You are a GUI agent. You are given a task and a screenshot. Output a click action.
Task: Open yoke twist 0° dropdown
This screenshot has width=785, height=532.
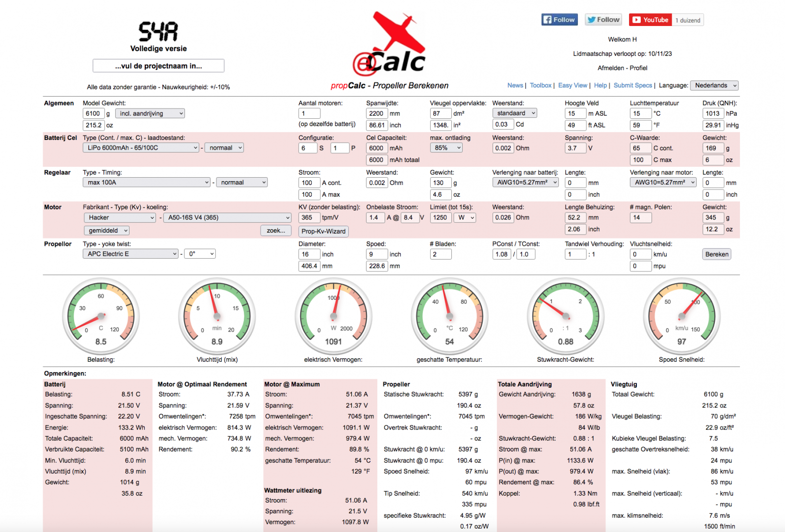pyautogui.click(x=200, y=254)
